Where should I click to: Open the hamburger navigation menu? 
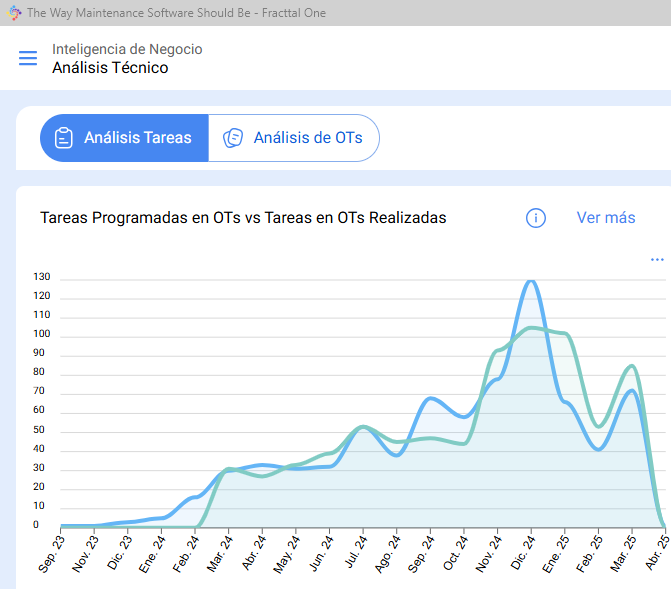point(28,58)
